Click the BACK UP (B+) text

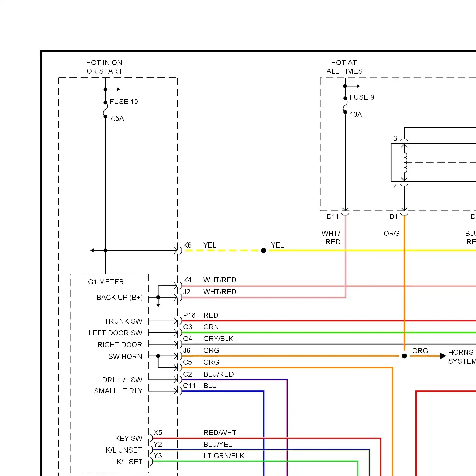pyautogui.click(x=120, y=297)
